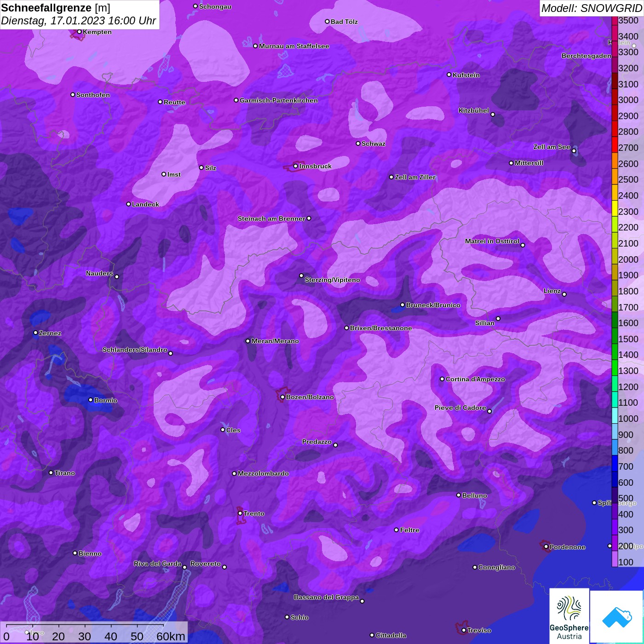This screenshot has width=644, height=644.
Task: Click the Modell: SNOWGRID label
Action: pos(592,8)
